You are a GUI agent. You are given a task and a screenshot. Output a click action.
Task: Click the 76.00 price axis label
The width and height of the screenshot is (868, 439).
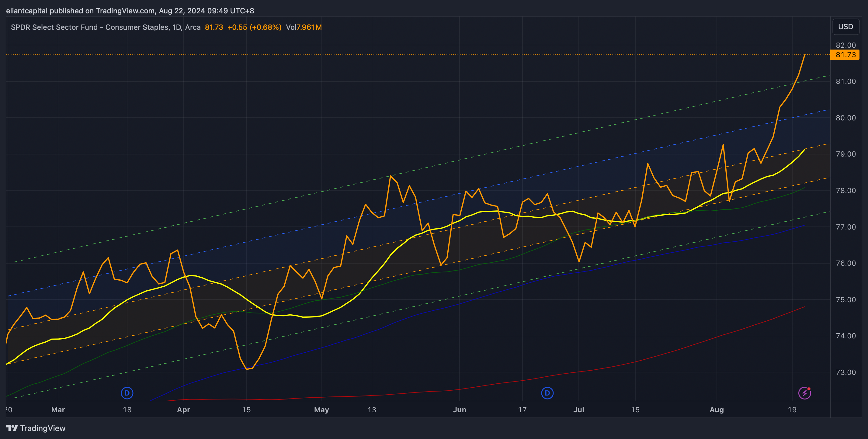[x=845, y=263]
